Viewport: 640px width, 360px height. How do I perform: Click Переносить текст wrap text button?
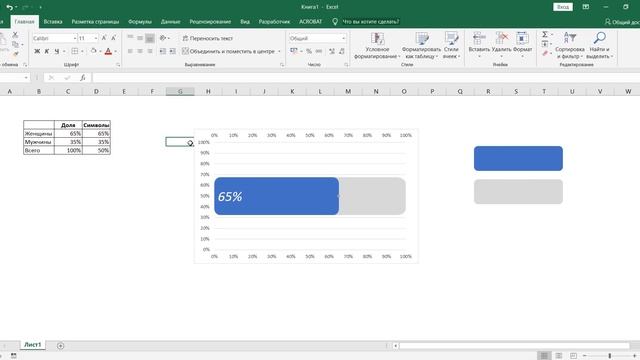207,38
